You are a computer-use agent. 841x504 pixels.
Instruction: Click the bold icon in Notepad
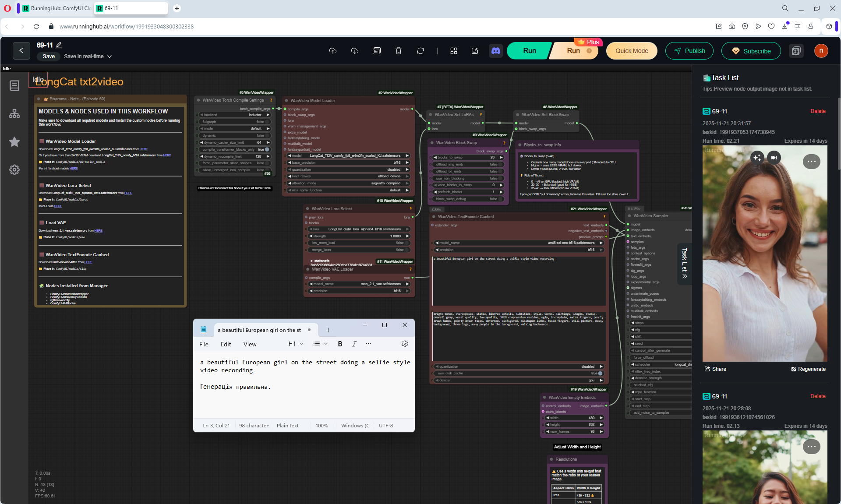coord(340,344)
